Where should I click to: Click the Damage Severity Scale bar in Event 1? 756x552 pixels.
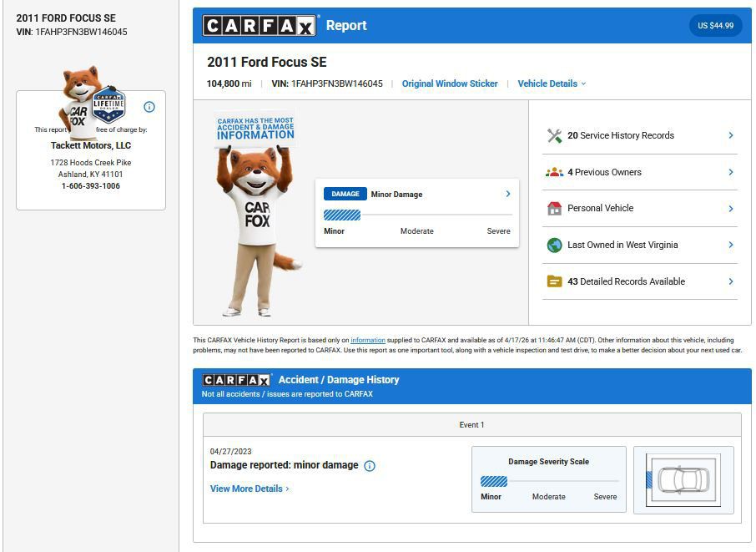pos(549,481)
